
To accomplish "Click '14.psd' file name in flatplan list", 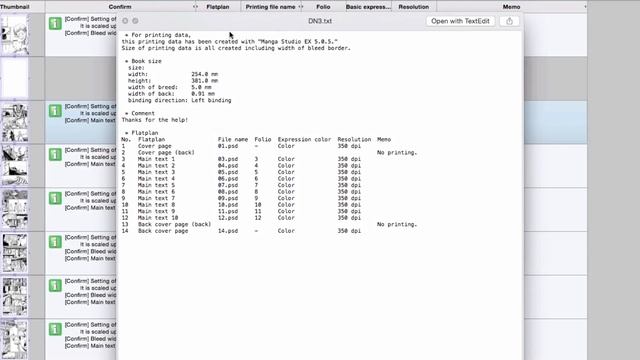I will tap(228, 231).
